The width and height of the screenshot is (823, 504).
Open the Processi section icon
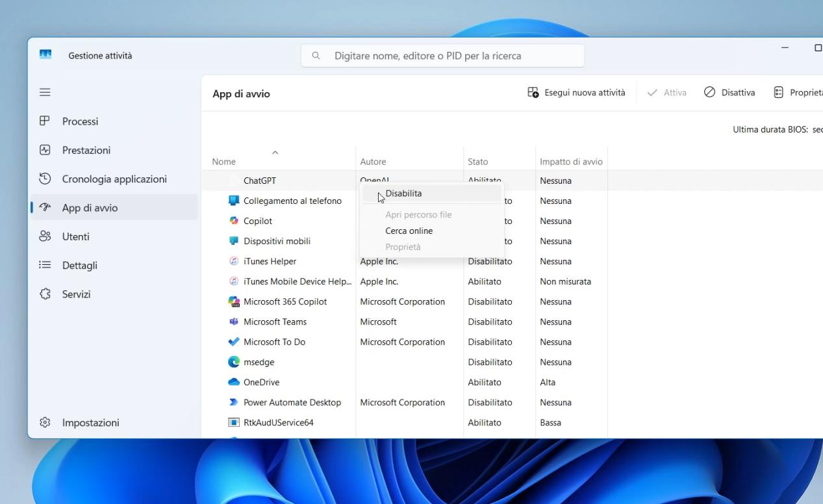(45, 121)
